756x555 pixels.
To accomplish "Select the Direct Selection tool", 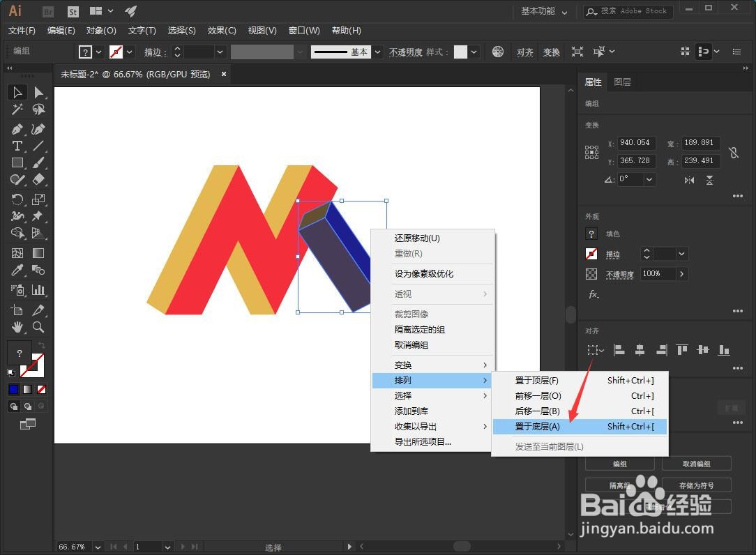I will pos(38,92).
